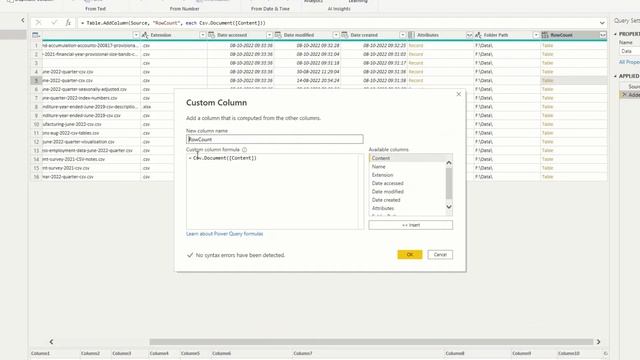Click Cancel in the Custom Column dialog
640x360 pixels.
click(440, 255)
